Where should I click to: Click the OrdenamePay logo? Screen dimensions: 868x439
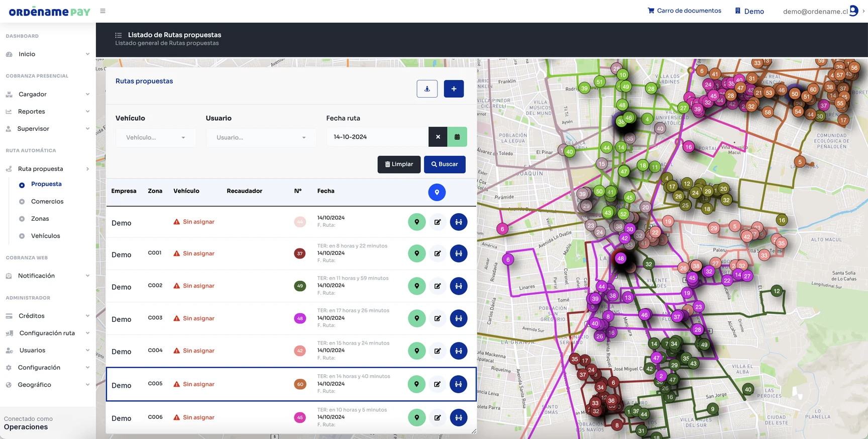(49, 11)
